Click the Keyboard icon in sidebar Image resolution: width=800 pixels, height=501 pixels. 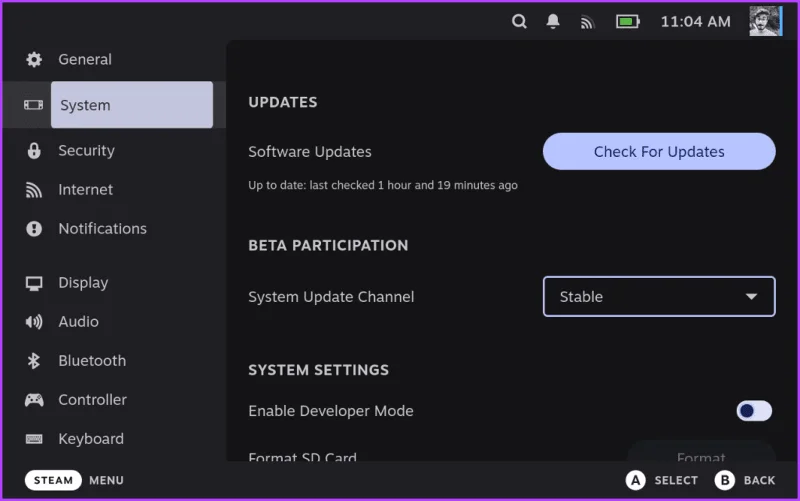click(34, 439)
